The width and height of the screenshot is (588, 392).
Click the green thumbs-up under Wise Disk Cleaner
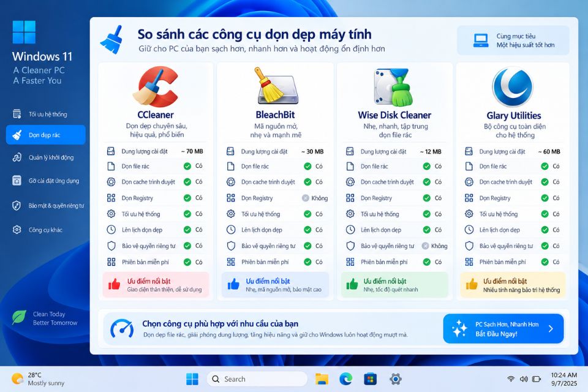(x=352, y=284)
